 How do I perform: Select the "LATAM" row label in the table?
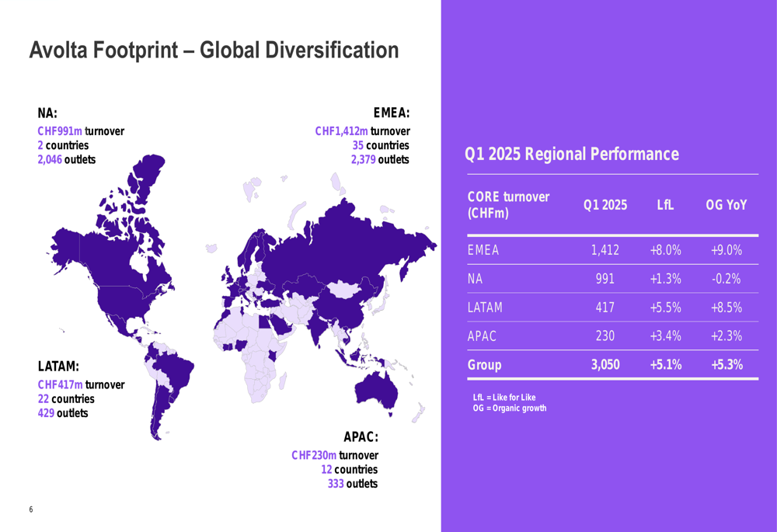[485, 308]
